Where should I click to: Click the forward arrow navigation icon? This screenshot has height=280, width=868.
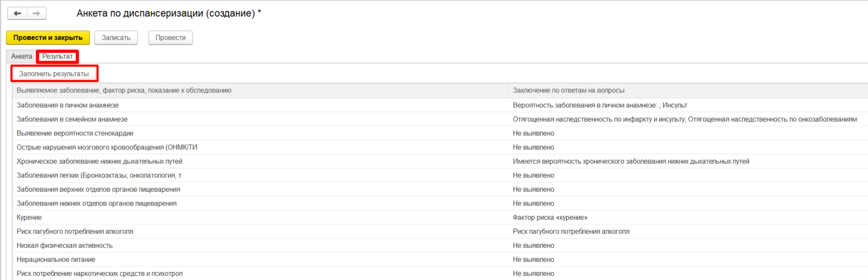36,13
